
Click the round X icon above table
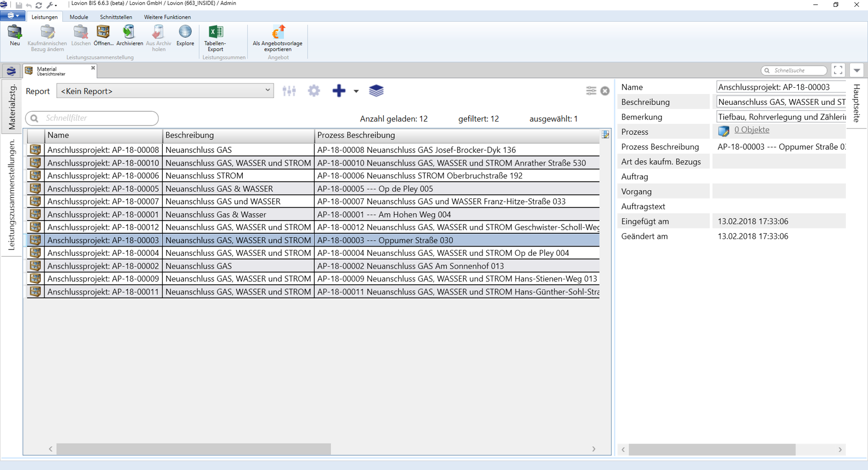605,91
